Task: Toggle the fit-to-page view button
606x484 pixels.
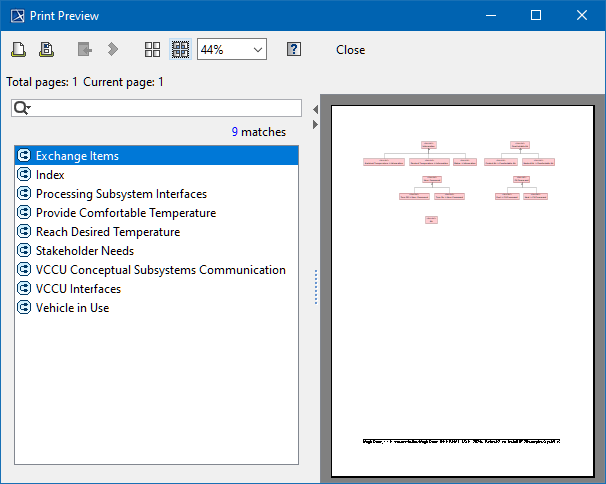Action: click(180, 49)
